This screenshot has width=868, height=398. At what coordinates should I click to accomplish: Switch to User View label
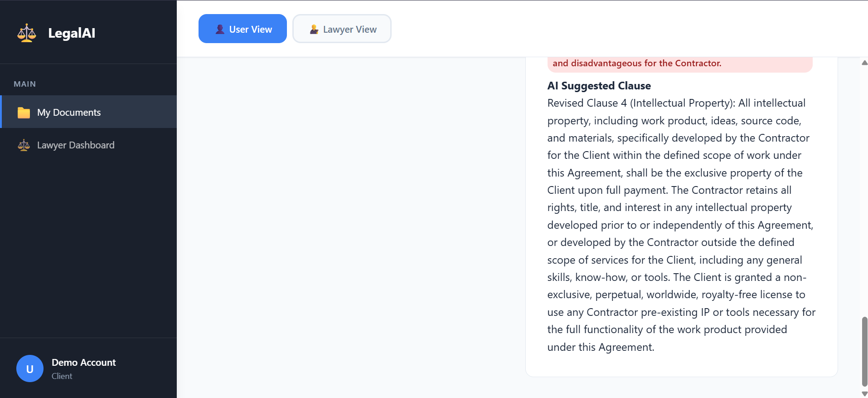click(x=250, y=29)
